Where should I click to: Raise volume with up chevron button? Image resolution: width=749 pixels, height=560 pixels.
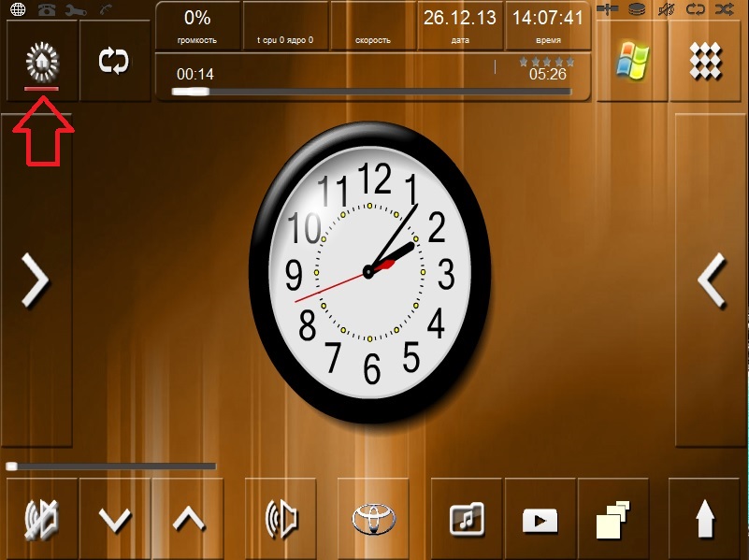188,519
